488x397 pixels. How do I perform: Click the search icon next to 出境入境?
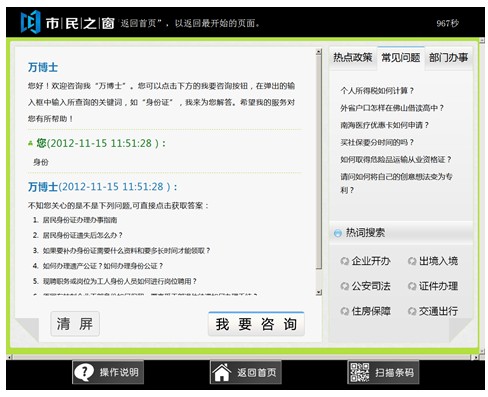[412, 261]
